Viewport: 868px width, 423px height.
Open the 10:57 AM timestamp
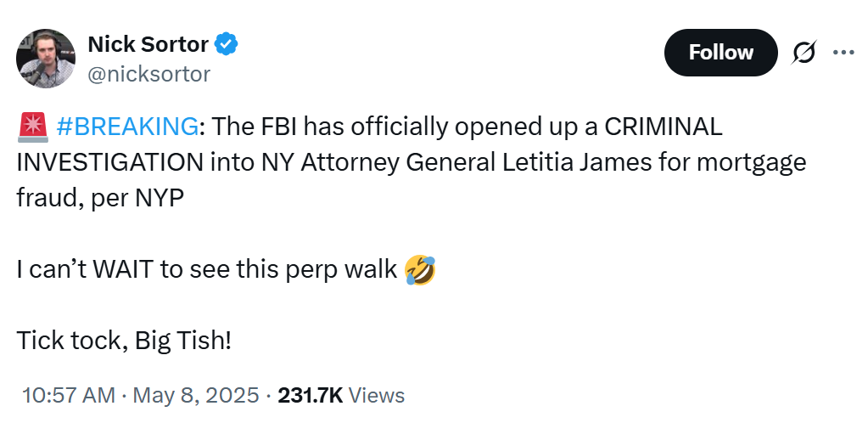(69, 395)
